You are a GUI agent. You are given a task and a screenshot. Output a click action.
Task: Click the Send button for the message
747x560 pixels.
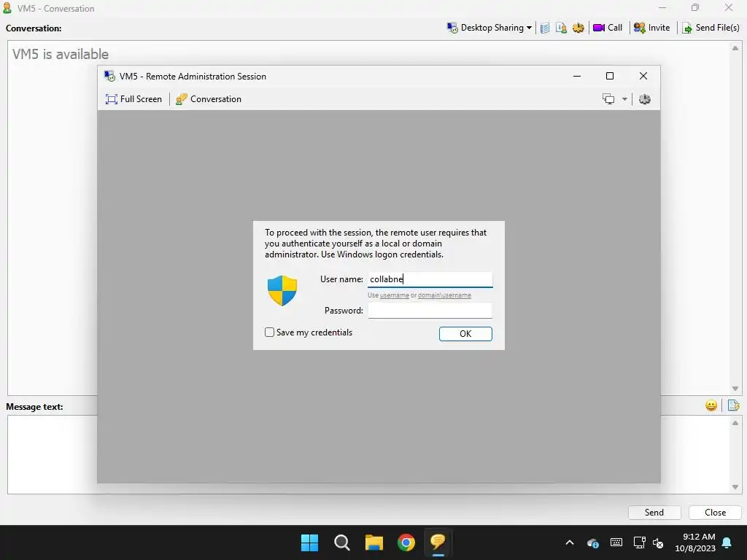click(654, 513)
